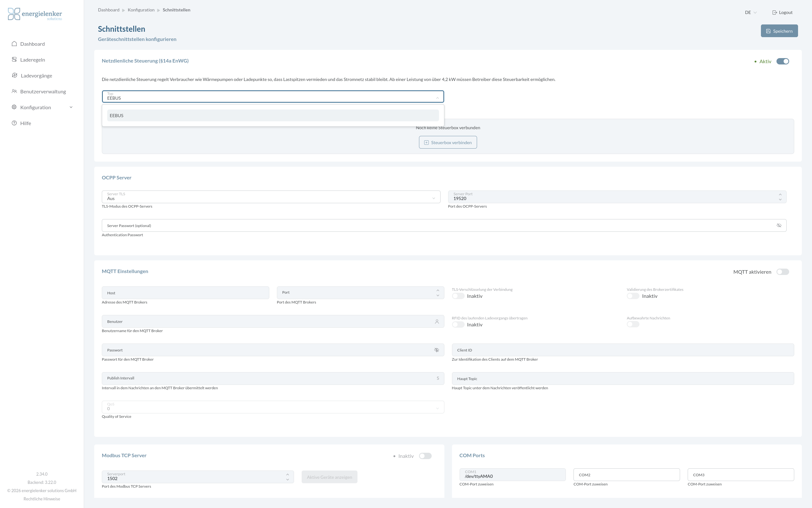Screen dimensions: 812x508
Task: Go to Dashboard via breadcrumb
Action: coord(109,10)
